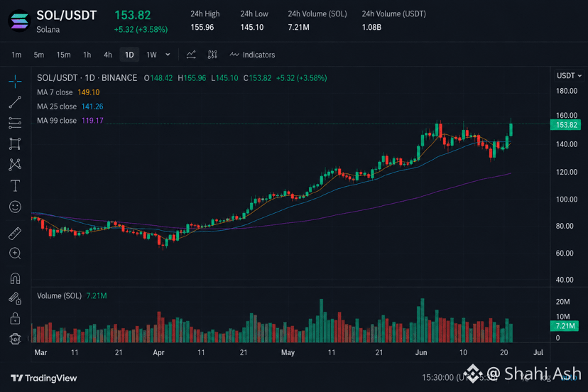
Task: Switch to the 1h timeframe
Action: (x=87, y=55)
